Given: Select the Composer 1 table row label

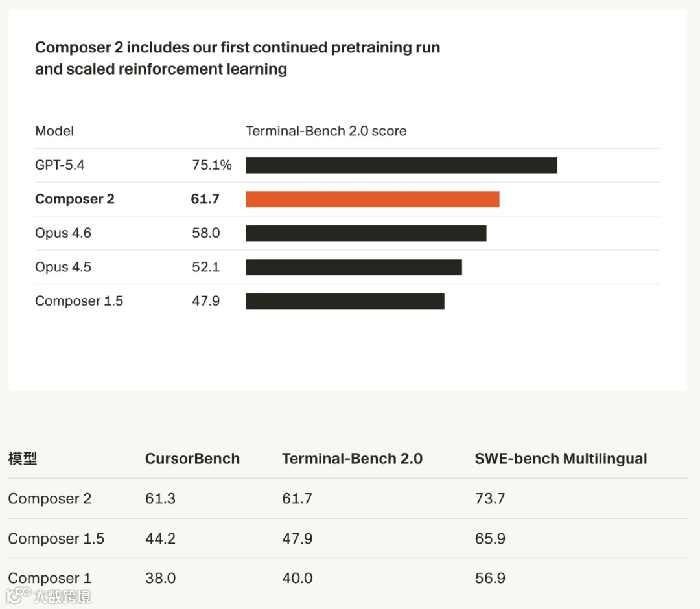Looking at the screenshot, I should point(50,578).
